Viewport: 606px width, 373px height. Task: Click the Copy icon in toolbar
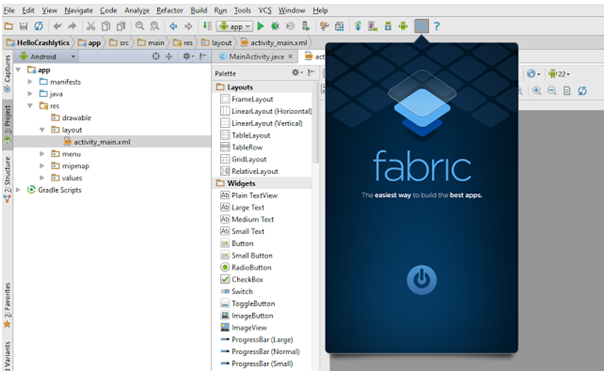[106, 26]
